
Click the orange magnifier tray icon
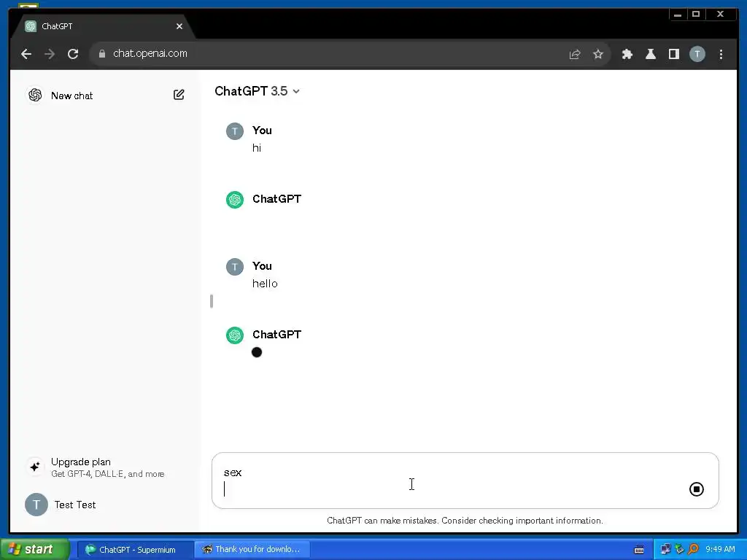tap(693, 550)
